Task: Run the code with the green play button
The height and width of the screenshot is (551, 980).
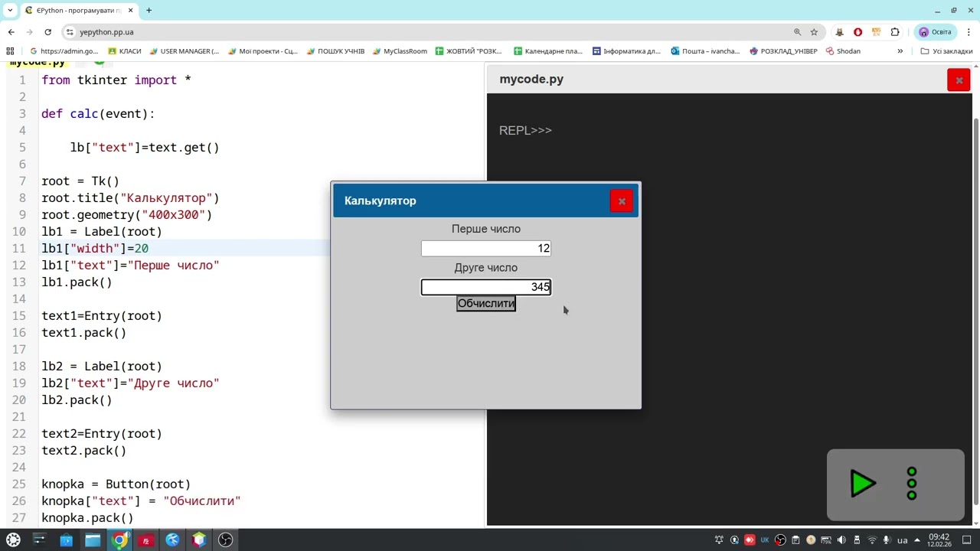Action: click(863, 484)
